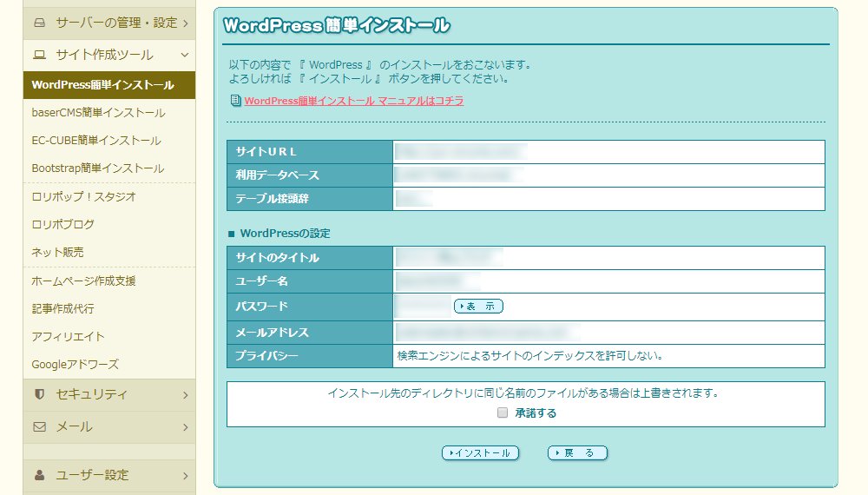
Task: Click the laptop icon beside サイト作成ツール
Action: point(39,55)
